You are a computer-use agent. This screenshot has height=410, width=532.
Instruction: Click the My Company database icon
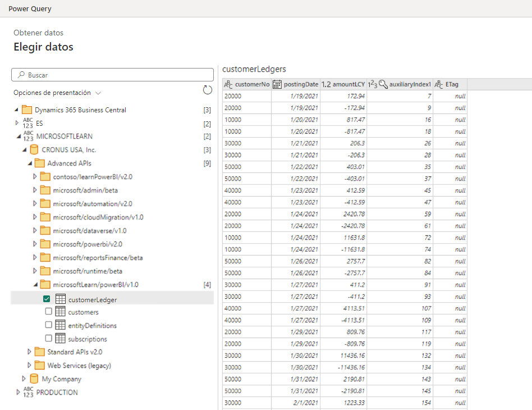[x=34, y=379]
